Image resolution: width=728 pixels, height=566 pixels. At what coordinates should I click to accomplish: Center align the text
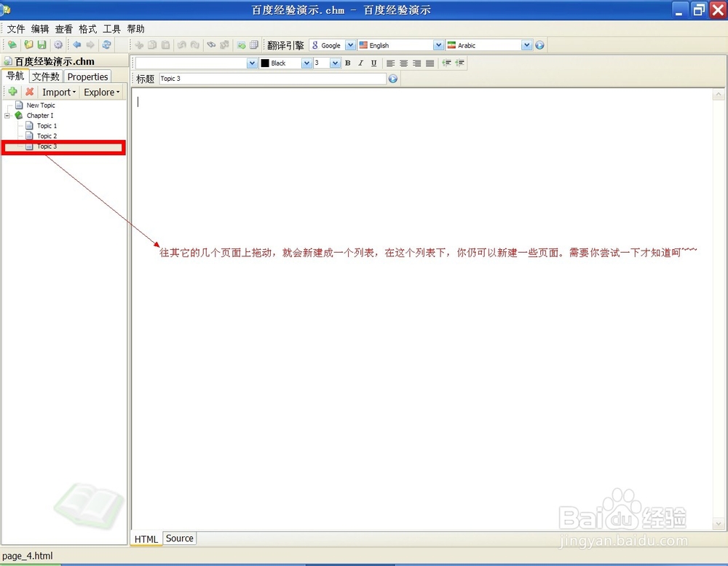pyautogui.click(x=404, y=63)
